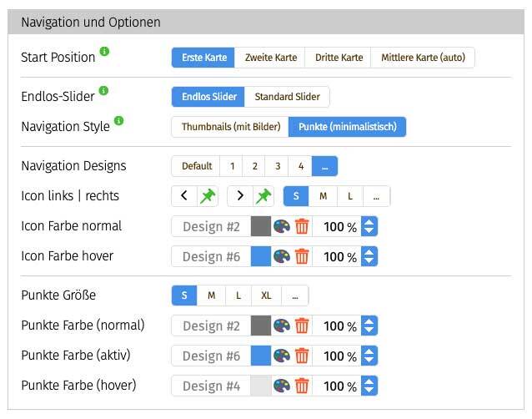
Task: Click the info icon beside Navigation Style
Action: (119, 122)
